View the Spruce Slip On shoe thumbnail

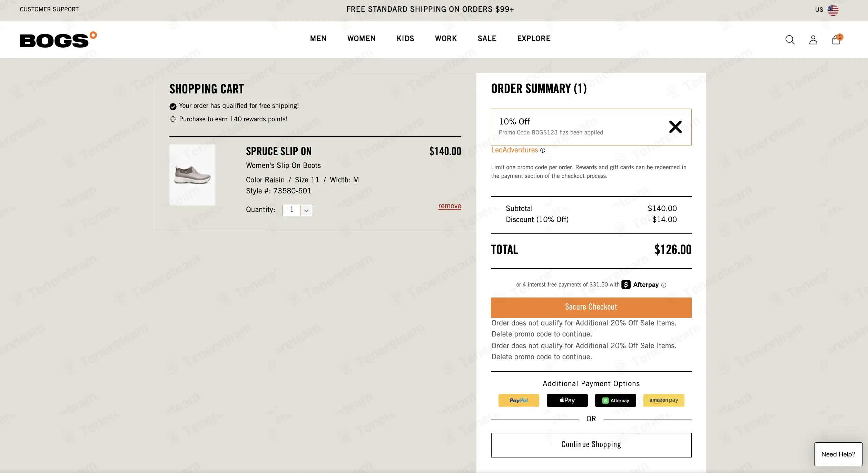(x=192, y=175)
